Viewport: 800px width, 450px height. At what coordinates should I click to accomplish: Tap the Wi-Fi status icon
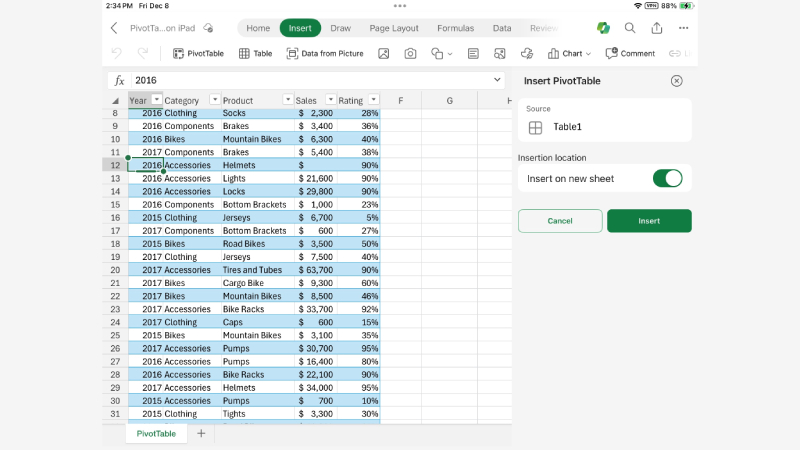point(638,6)
